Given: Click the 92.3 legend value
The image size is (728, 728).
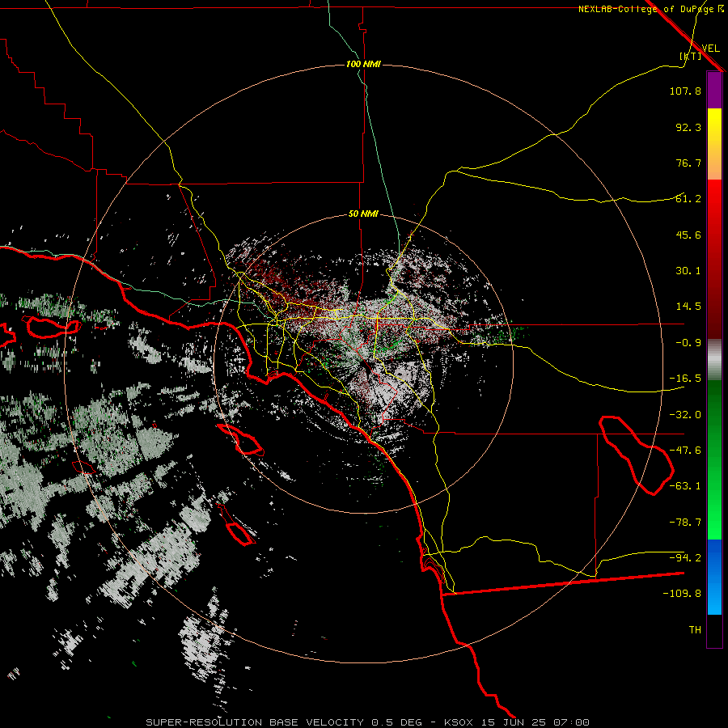Looking at the screenshot, I should click(x=688, y=127).
